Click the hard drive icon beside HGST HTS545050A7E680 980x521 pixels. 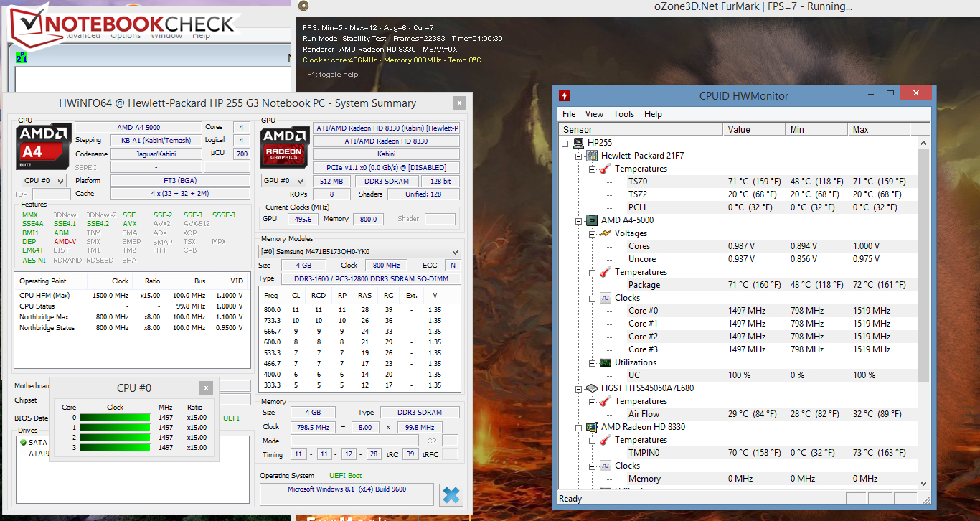click(x=592, y=388)
